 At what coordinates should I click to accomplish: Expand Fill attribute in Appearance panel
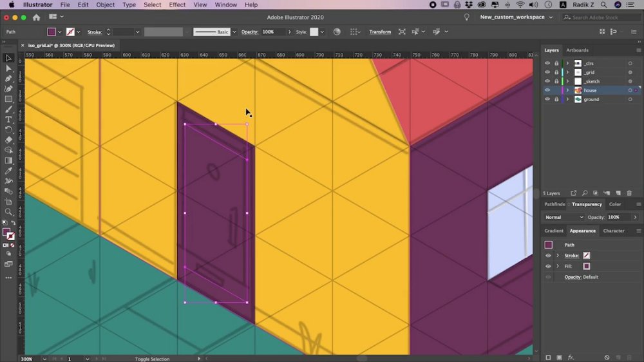pyautogui.click(x=558, y=266)
